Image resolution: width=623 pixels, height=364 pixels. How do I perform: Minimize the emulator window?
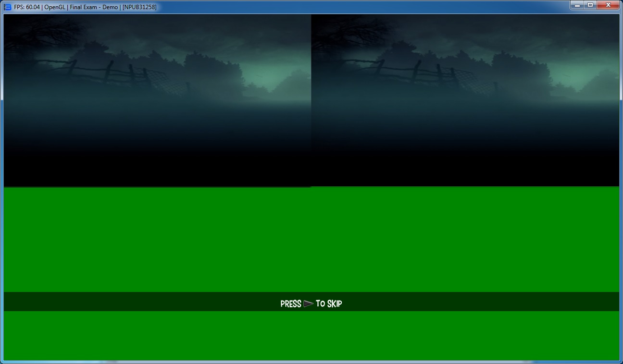tap(577, 5)
